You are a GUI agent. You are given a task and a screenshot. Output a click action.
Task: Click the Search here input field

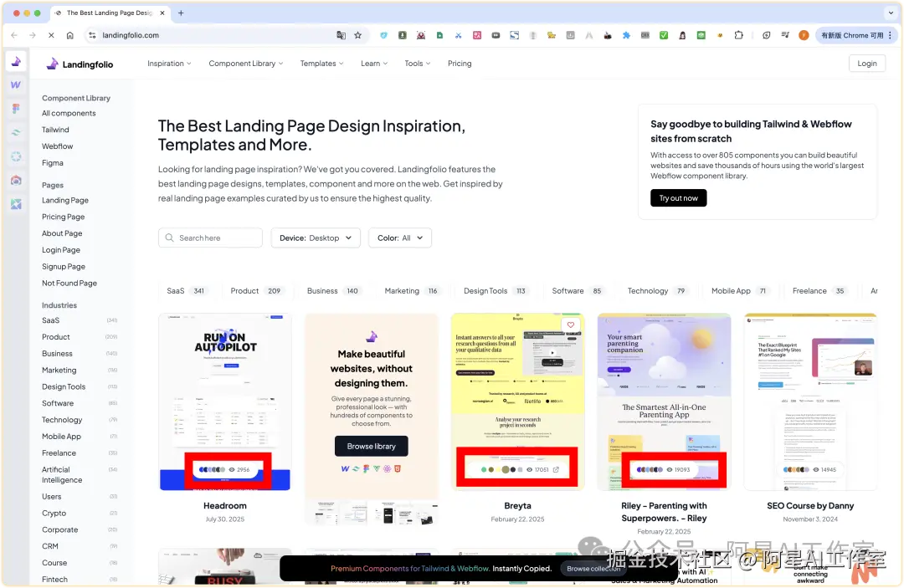click(210, 238)
